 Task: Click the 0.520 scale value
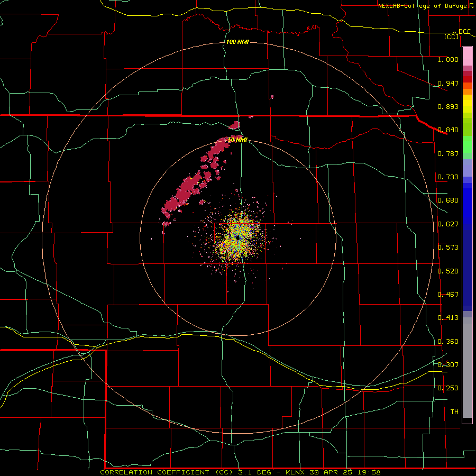click(448, 271)
